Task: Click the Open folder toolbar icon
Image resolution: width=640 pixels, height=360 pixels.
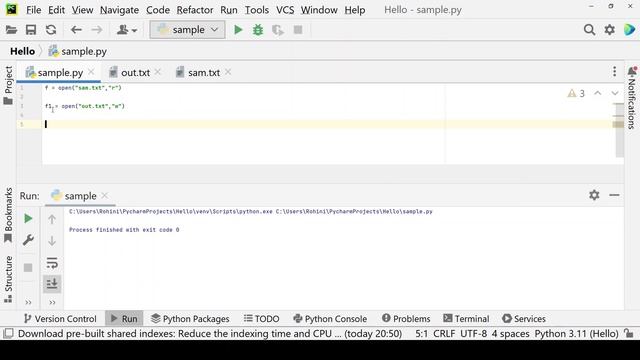Action: [x=11, y=30]
